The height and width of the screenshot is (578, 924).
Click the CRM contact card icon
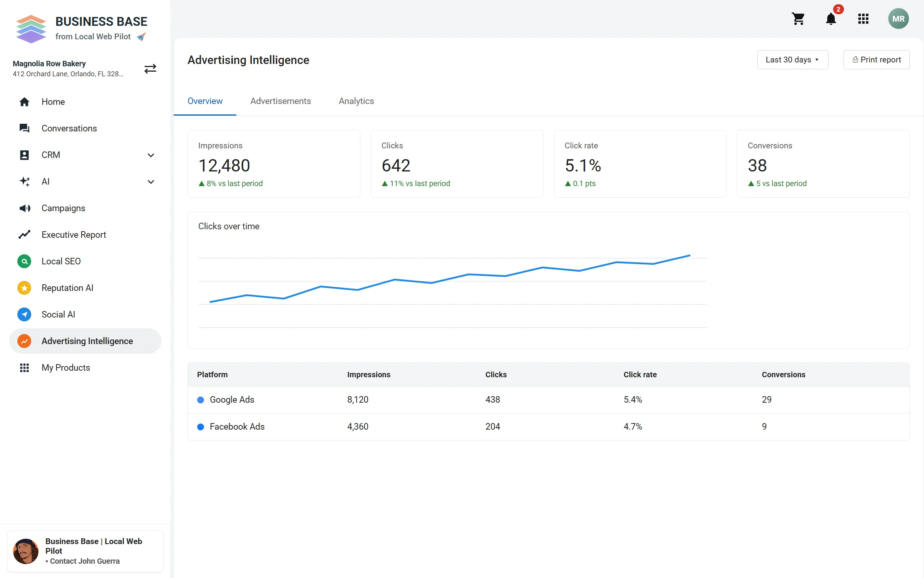click(x=24, y=155)
